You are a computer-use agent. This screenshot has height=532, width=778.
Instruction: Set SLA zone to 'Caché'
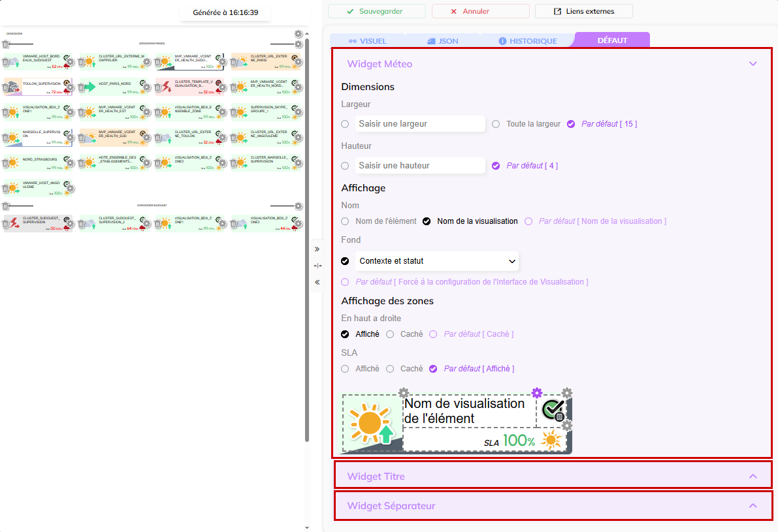390,369
